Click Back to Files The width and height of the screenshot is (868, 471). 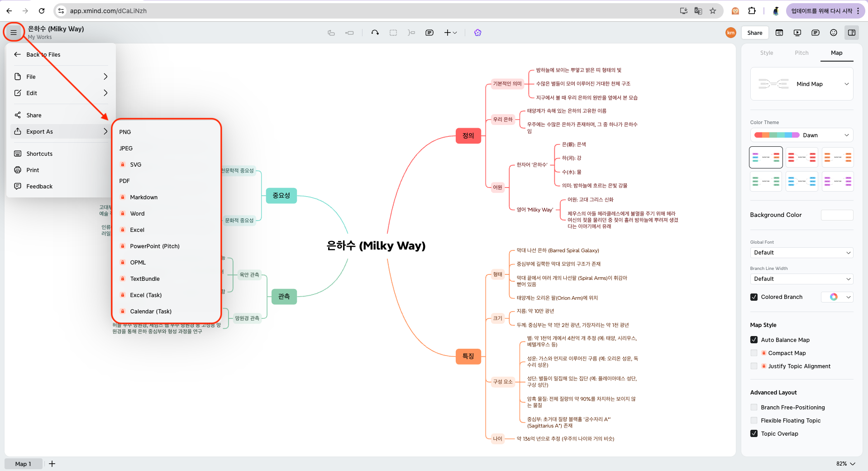pos(43,54)
